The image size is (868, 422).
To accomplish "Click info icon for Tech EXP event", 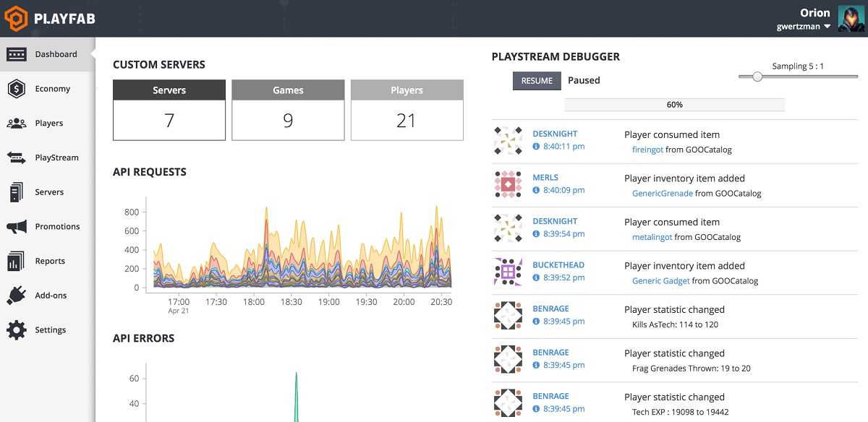I will [x=536, y=409].
